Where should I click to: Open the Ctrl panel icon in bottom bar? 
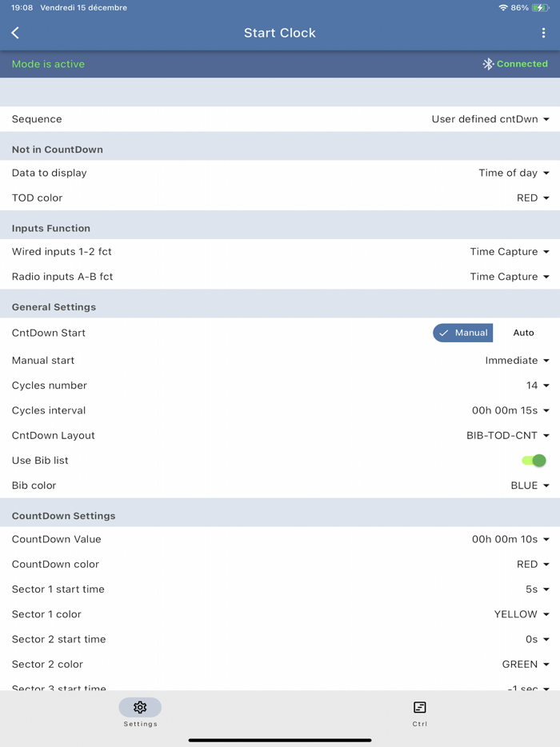[x=419, y=708]
